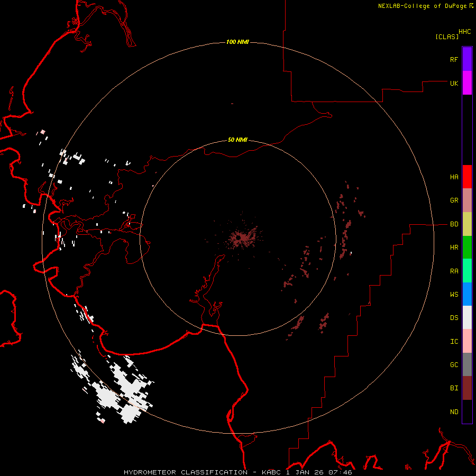Click the 1 JAN 26 07:46 timestamp
Viewport: 476px width, 476px height.
pos(319,472)
